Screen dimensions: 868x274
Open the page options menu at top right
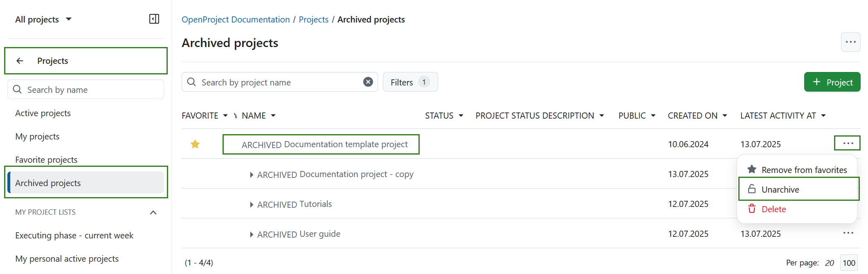point(851,42)
